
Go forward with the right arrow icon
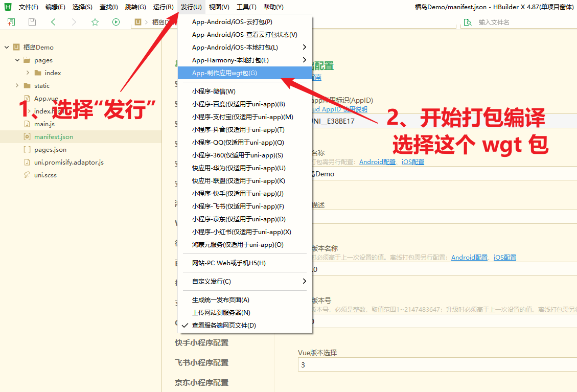coord(74,22)
